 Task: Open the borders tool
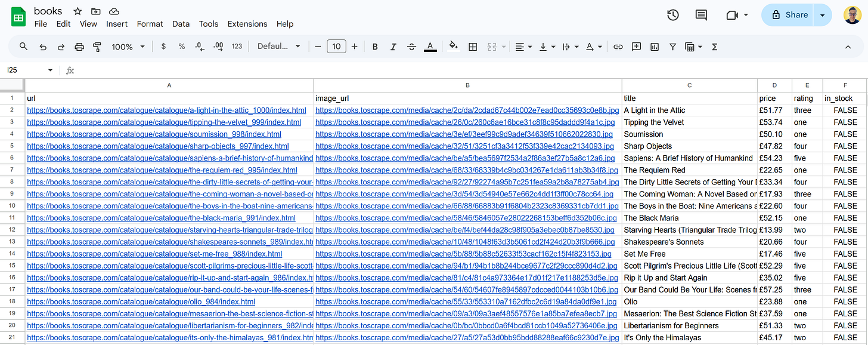pyautogui.click(x=473, y=47)
